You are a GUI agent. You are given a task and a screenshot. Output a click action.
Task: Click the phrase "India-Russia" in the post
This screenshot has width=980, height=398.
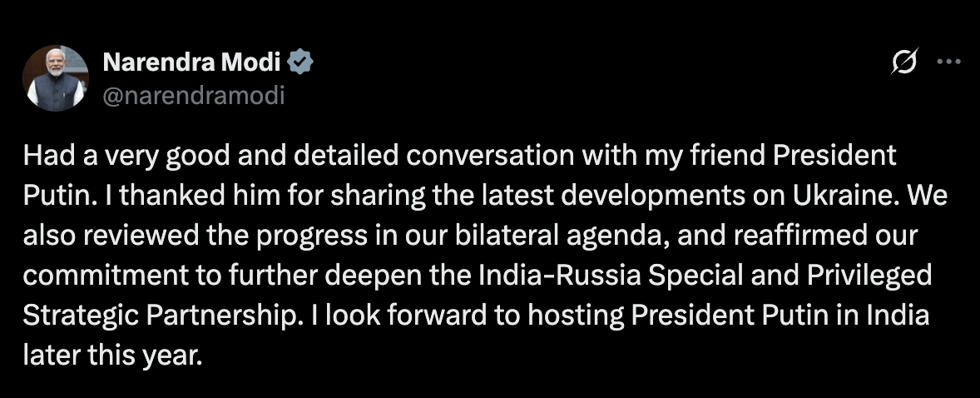coord(559,276)
